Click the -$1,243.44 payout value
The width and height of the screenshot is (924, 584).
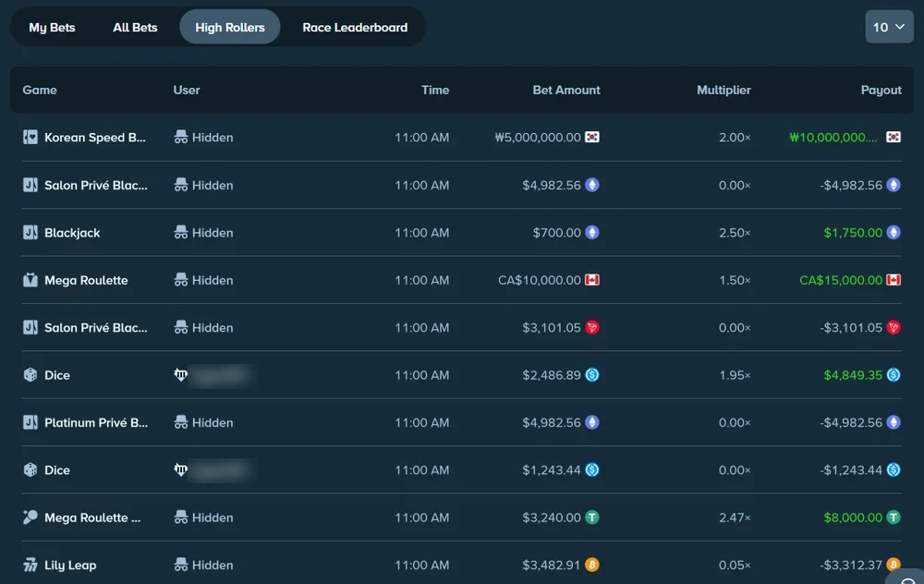pos(851,469)
